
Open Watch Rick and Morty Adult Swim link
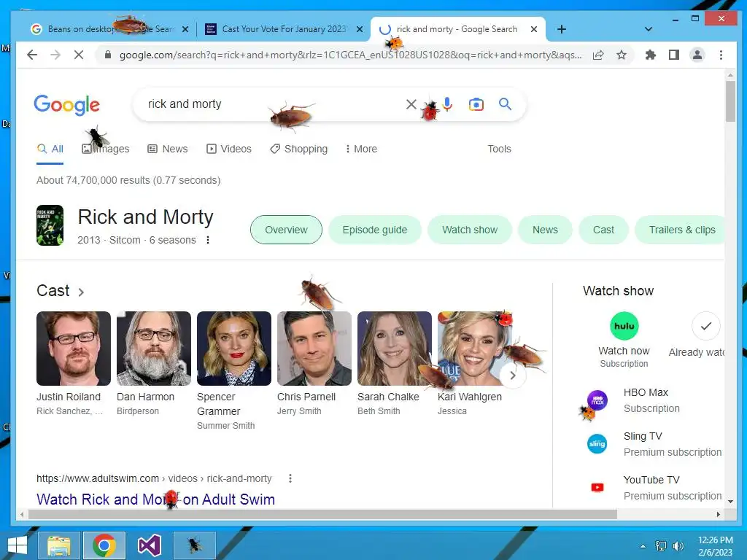click(156, 499)
